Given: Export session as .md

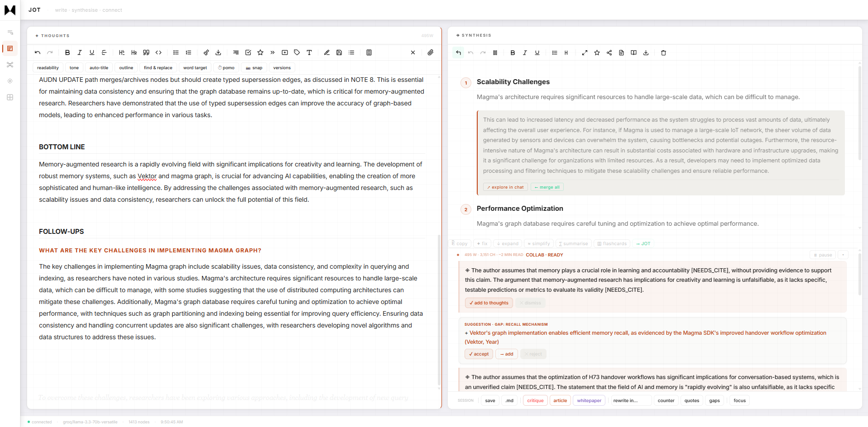Looking at the screenshot, I should pyautogui.click(x=509, y=401).
